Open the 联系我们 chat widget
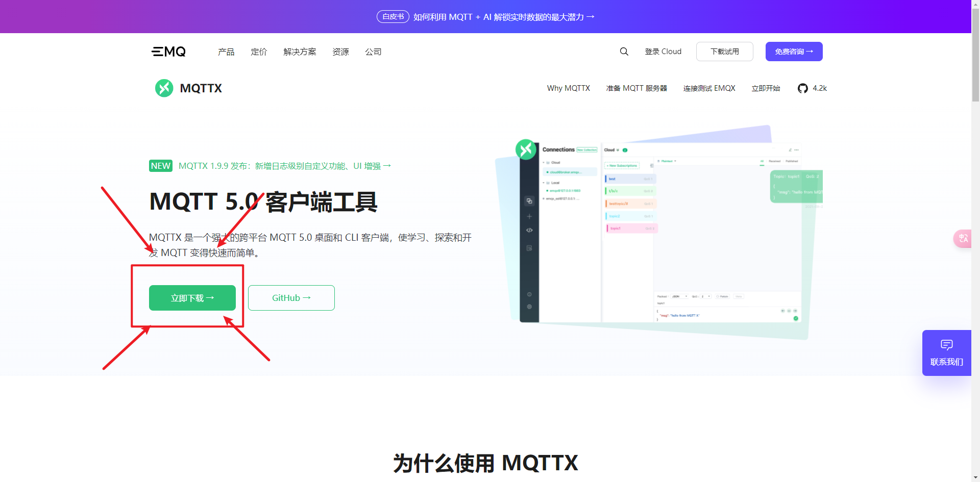This screenshot has height=482, width=980. pyautogui.click(x=947, y=353)
